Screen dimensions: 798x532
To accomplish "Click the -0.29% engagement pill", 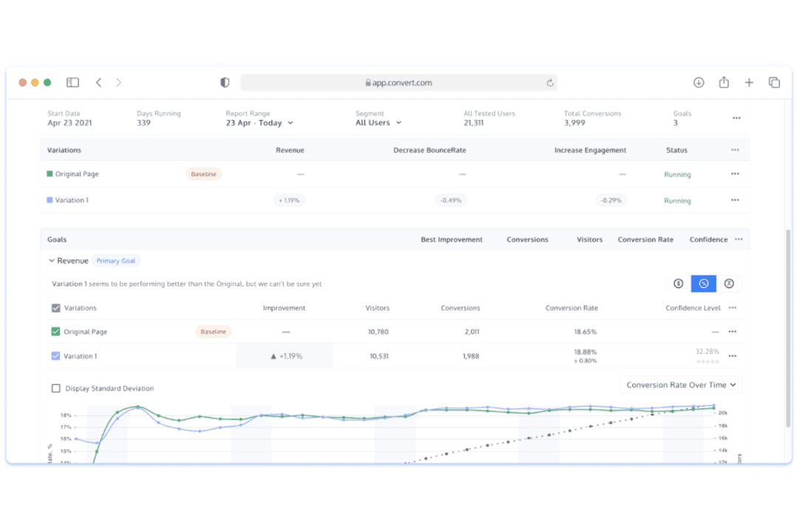I will 611,200.
